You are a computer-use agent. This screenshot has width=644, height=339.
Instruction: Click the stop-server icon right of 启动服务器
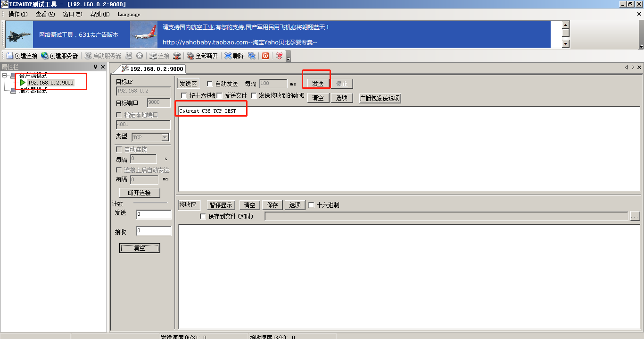129,56
